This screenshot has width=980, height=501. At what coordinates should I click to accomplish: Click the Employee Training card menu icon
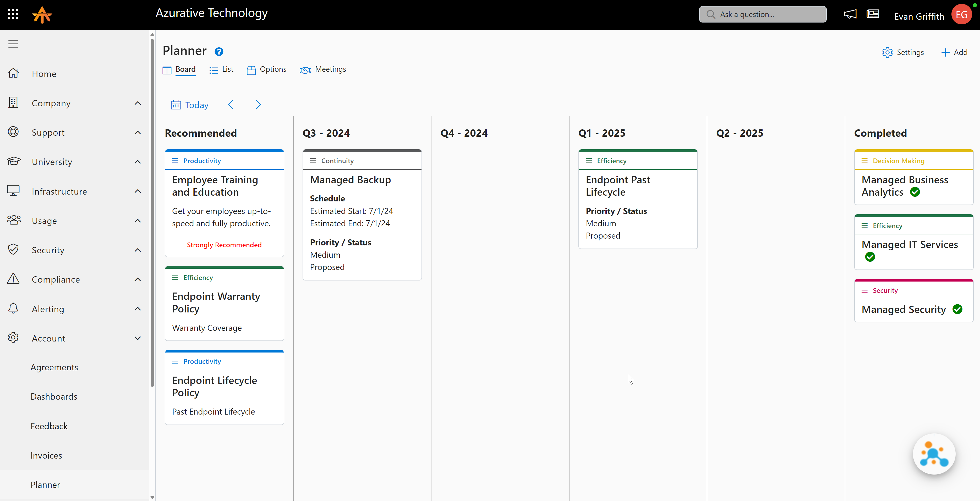(x=175, y=161)
